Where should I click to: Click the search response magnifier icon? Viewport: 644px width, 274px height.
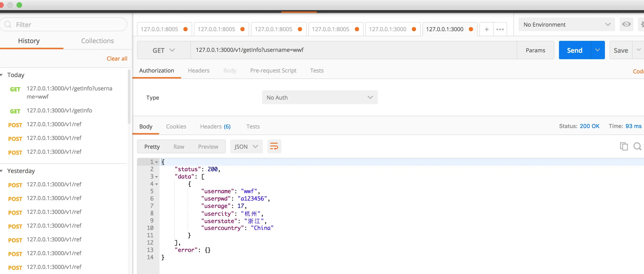coord(637,146)
